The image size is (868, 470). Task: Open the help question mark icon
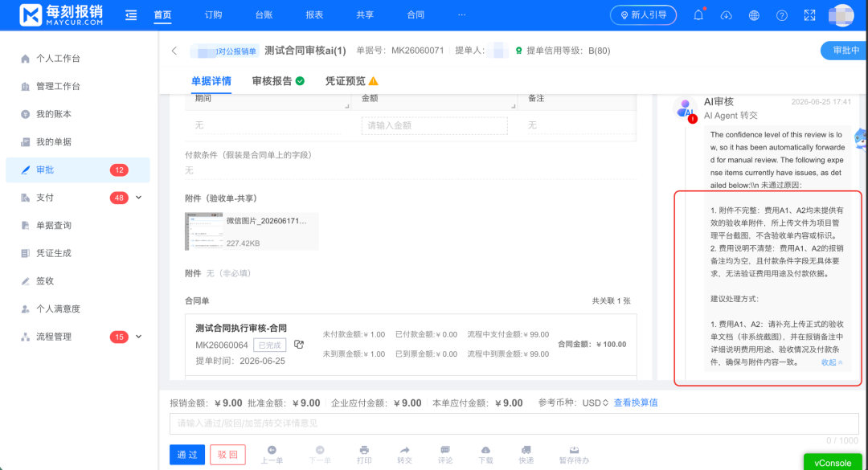[x=782, y=15]
